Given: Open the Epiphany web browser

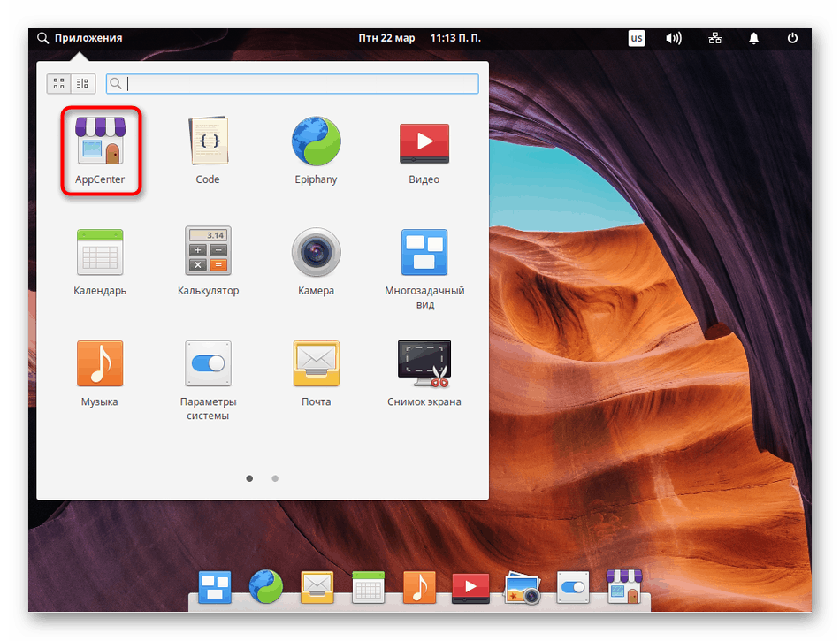Looking at the screenshot, I should pyautogui.click(x=316, y=150).
